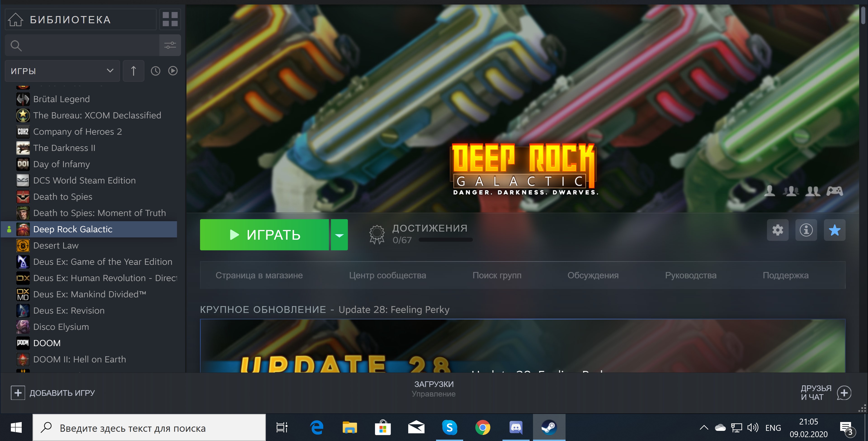This screenshot has height=441, width=868.
Task: Expand the ИГРЫ category dropdown
Action: point(62,71)
